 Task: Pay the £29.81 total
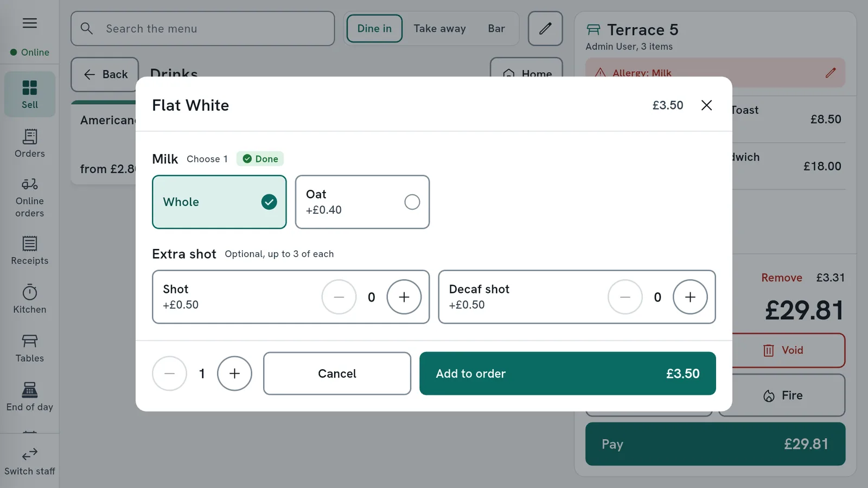click(x=715, y=444)
